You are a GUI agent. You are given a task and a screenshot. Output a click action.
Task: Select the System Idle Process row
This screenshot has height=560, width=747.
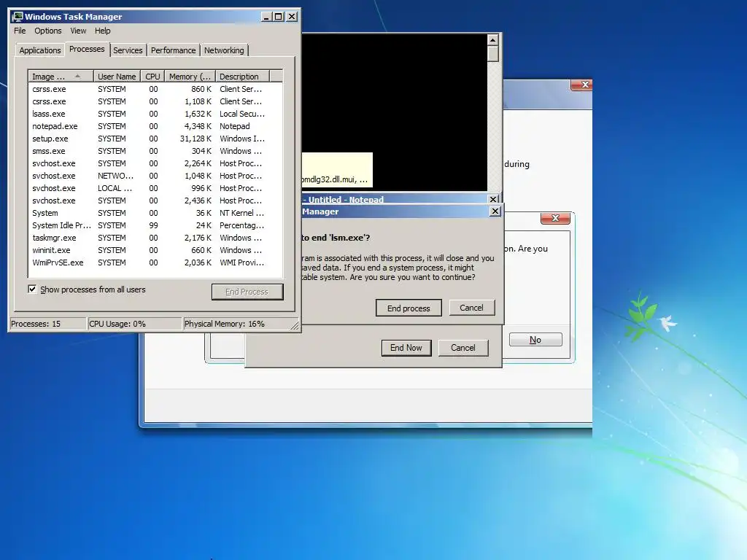pyautogui.click(x=155, y=225)
